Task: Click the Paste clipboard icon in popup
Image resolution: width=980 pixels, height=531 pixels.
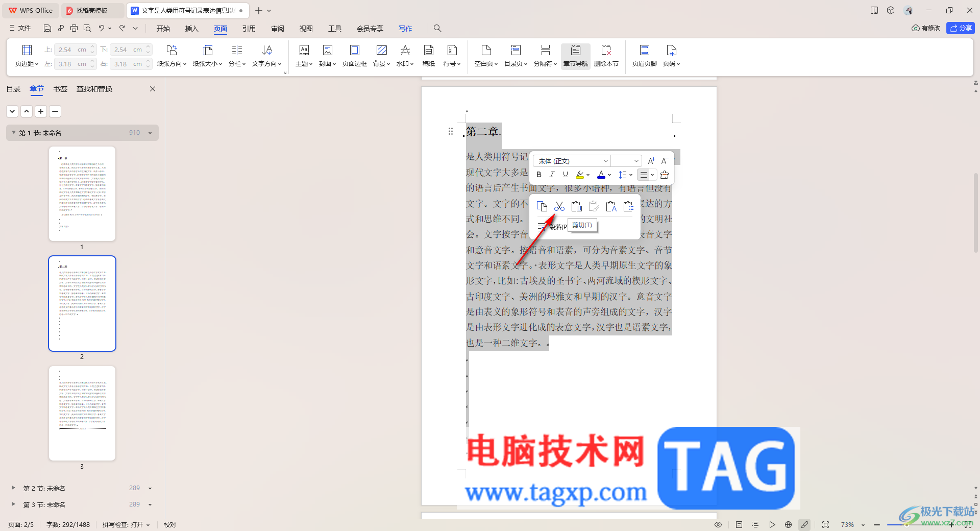Action: click(x=577, y=206)
